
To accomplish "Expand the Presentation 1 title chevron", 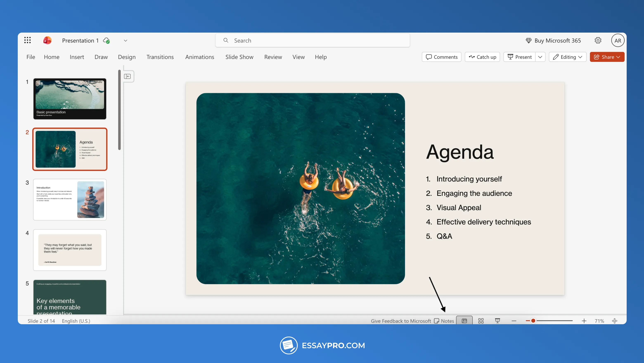I will 125,40.
